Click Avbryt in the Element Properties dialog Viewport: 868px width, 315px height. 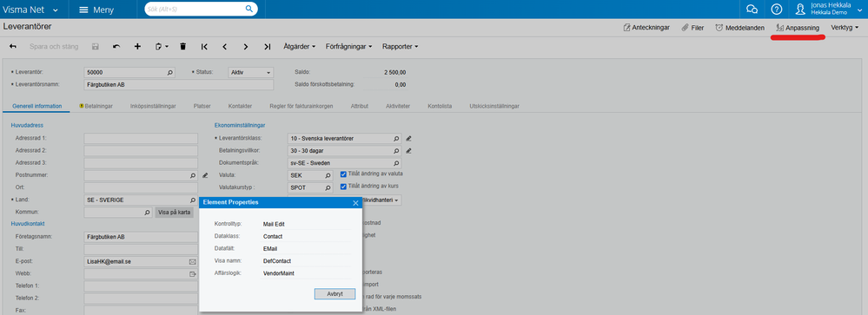(x=335, y=293)
